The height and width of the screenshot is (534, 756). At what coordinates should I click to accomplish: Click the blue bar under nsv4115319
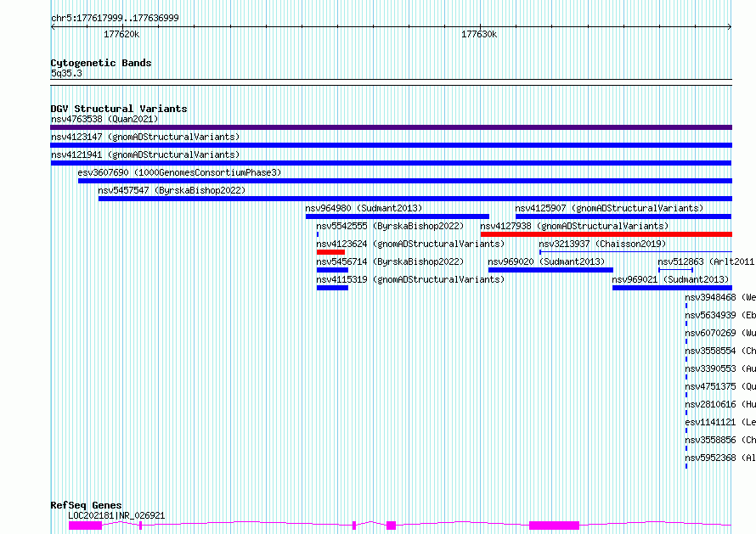coord(332,288)
